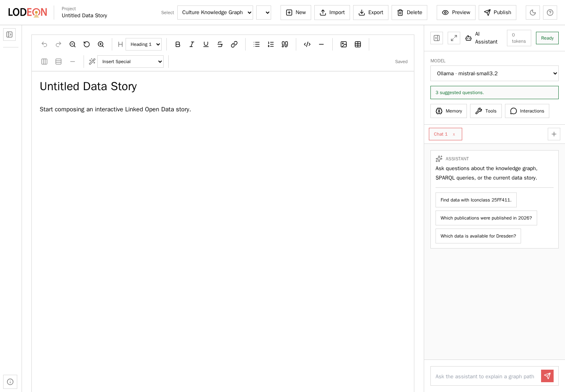The image size is (565, 392).
Task: Expand the assistant panel to fullscreen
Action: pyautogui.click(x=454, y=38)
